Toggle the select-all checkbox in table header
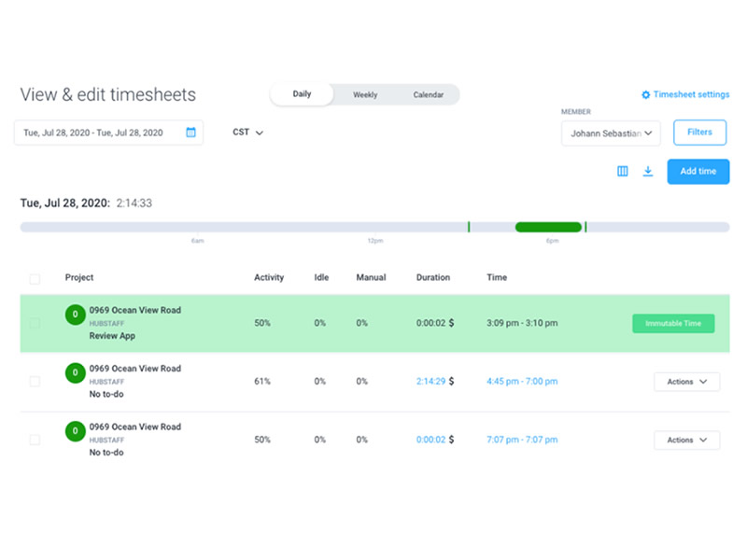The height and width of the screenshot is (560, 747). click(35, 278)
